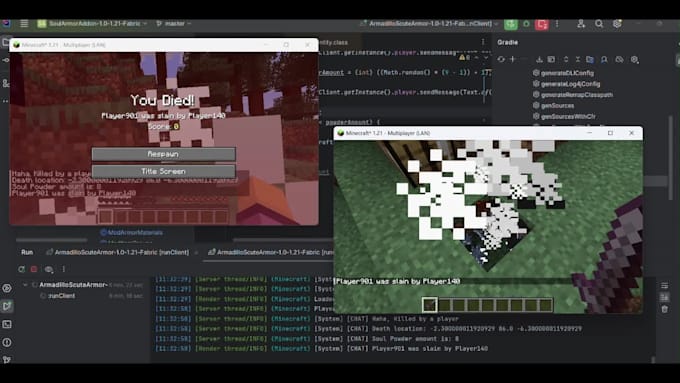Open the editor tabs more-options dots
The width and height of the screenshot is (680, 383).
click(x=483, y=42)
